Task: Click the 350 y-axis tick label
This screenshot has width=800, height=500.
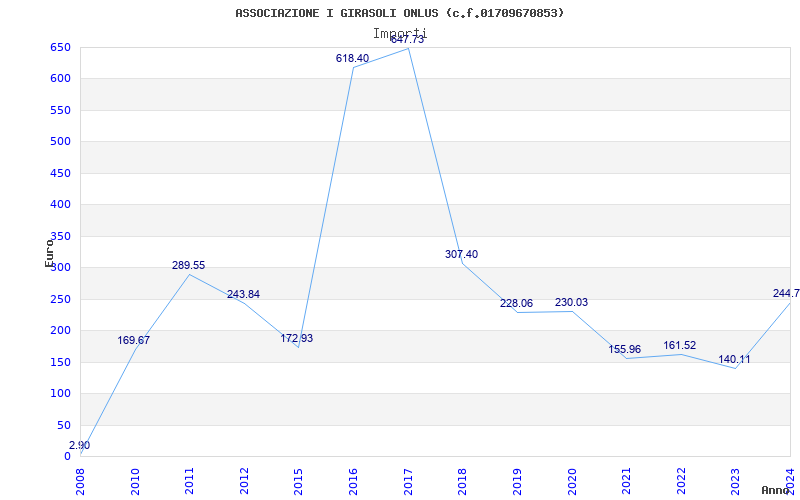Action: [60, 236]
